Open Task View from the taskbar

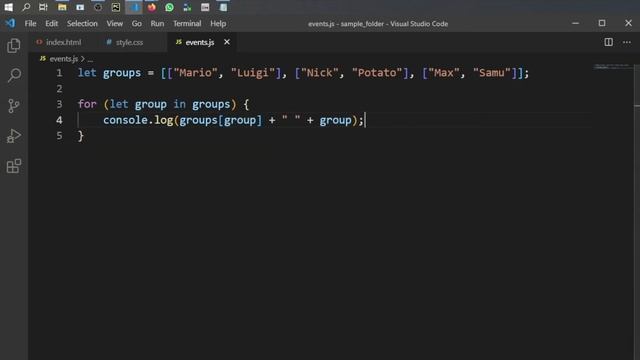(x=43, y=7)
